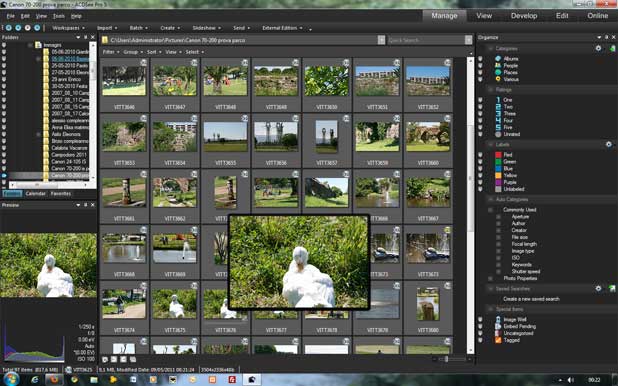Viewport: 618px width, 386px height.
Task: Open the Import dropdown
Action: point(107,28)
